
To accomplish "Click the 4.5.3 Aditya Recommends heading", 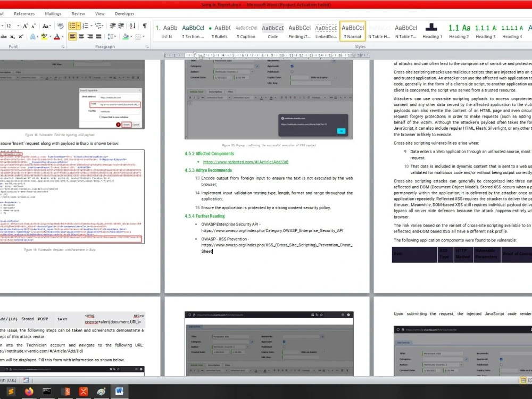I will tap(209, 170).
